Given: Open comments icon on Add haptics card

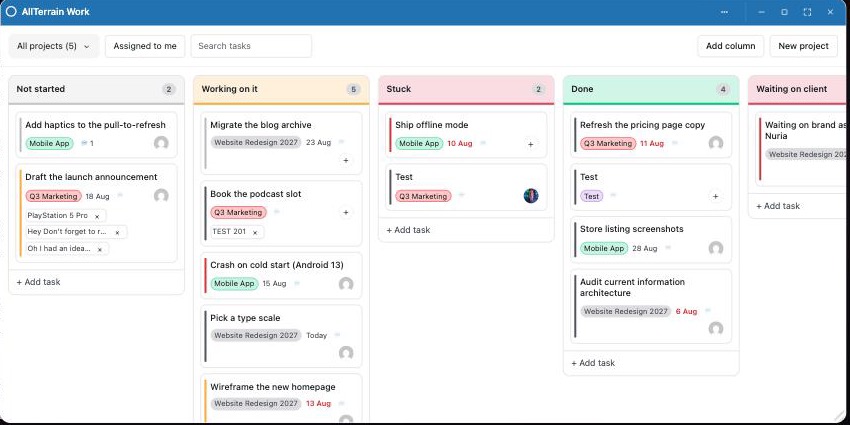Looking at the screenshot, I should 84,144.
